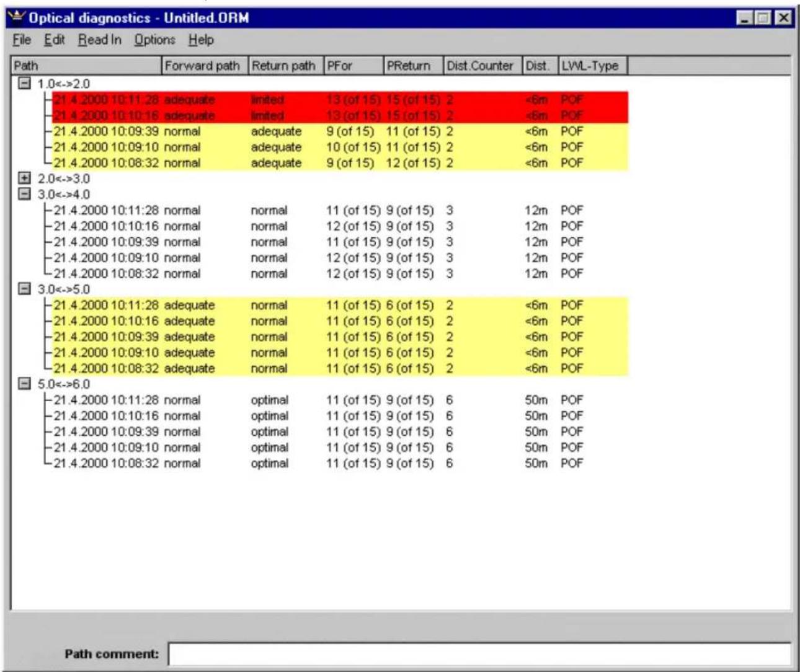Select 10:09:10 row under 3.0<->5.0
The image size is (800, 672).
340,352
